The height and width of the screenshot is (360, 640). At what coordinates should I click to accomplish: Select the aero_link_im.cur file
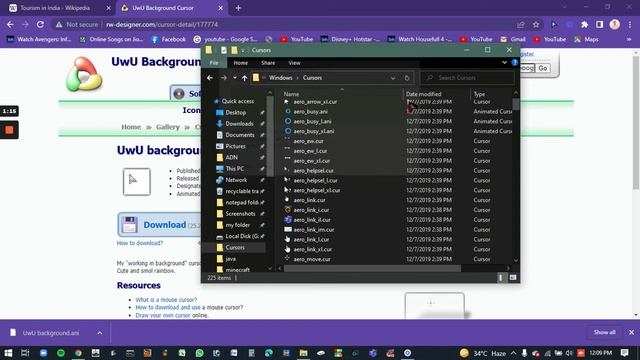pyautogui.click(x=313, y=229)
